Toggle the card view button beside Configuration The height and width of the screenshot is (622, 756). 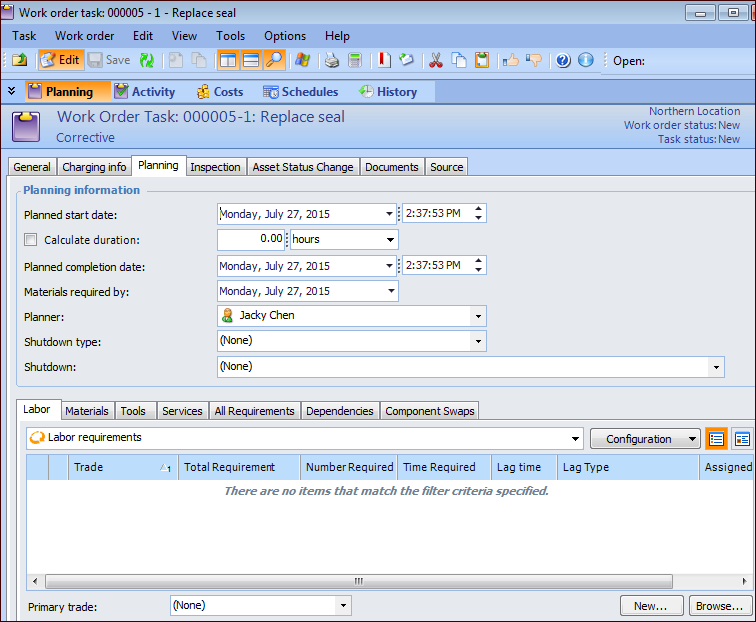tap(742, 439)
